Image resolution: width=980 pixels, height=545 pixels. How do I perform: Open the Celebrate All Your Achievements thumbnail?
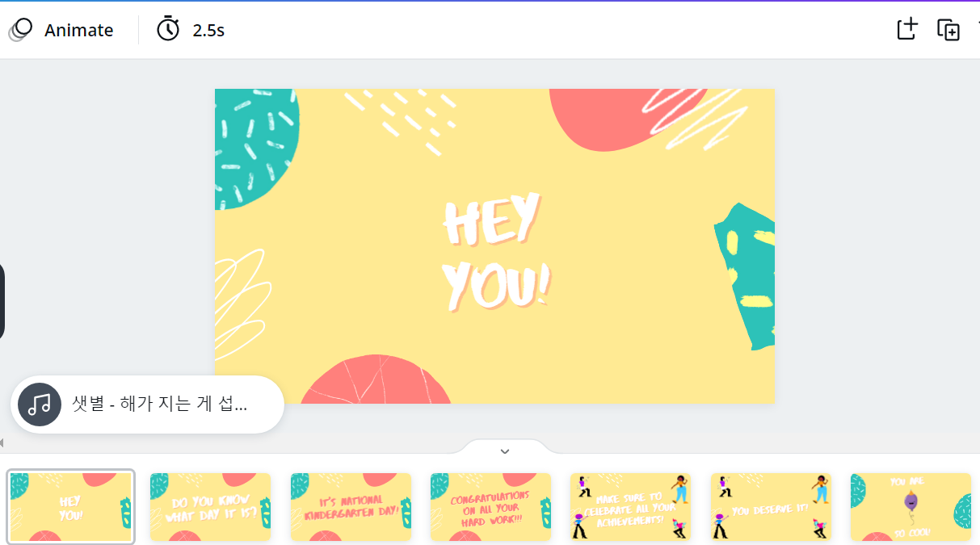[630, 507]
